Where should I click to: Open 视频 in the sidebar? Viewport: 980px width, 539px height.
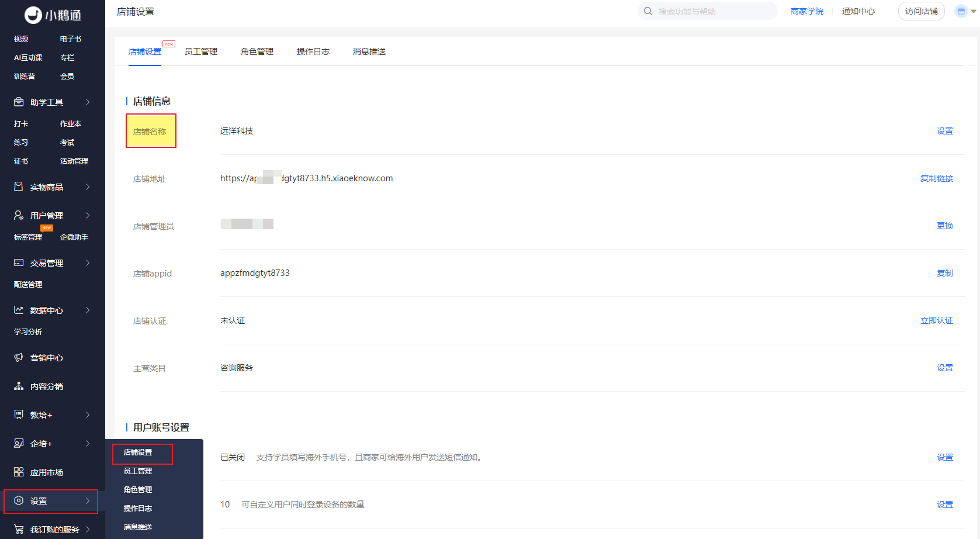pyautogui.click(x=21, y=39)
